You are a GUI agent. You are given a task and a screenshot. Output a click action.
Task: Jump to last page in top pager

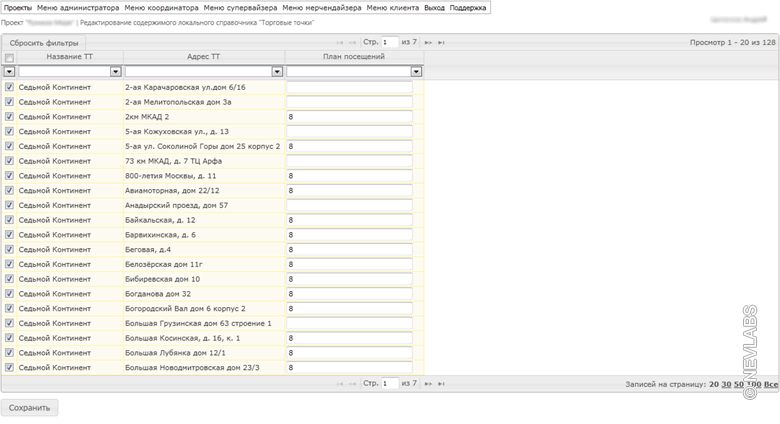[x=441, y=43]
